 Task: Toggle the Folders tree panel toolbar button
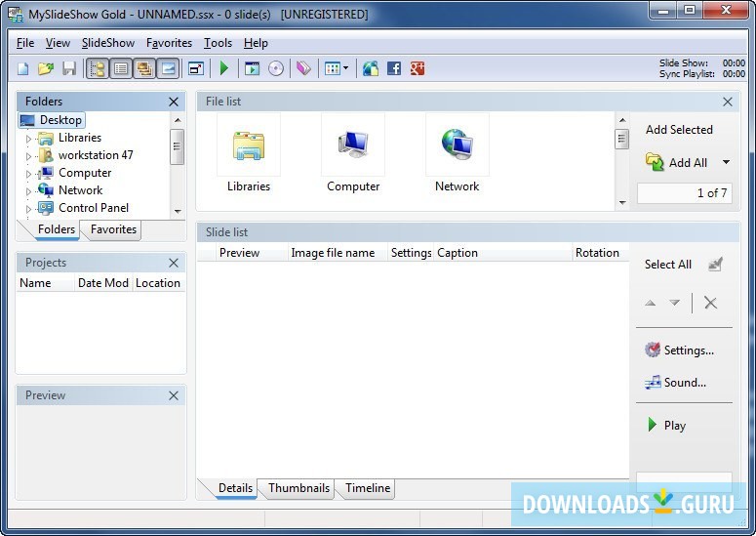click(x=98, y=68)
